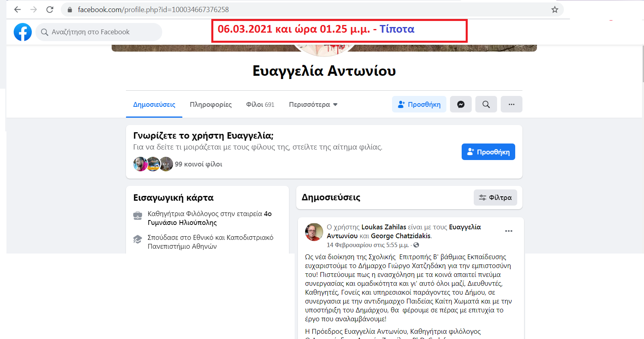This screenshot has width=644, height=339.
Task: Click the address bar URL
Action: coord(153,9)
